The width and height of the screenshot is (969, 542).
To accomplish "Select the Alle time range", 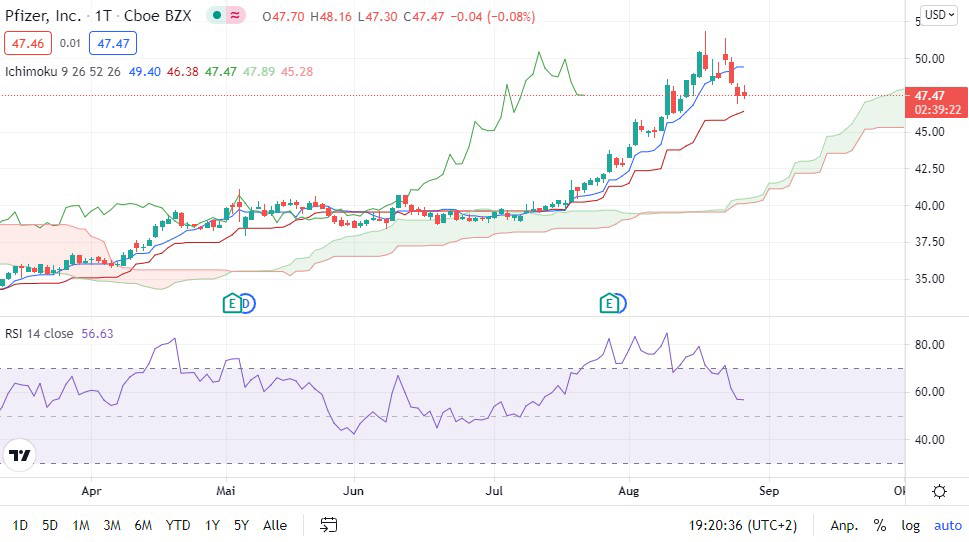I will click(x=275, y=525).
